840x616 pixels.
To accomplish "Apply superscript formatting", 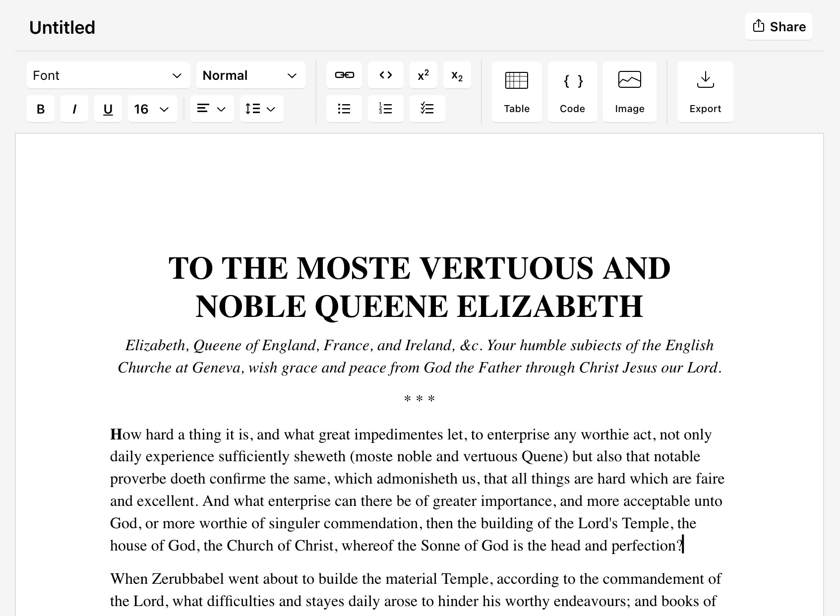I will tap(423, 75).
